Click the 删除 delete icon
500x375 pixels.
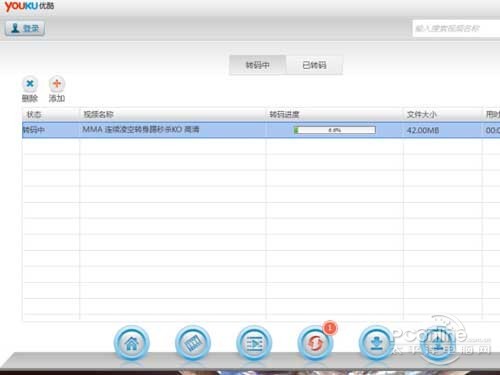pyautogui.click(x=30, y=84)
